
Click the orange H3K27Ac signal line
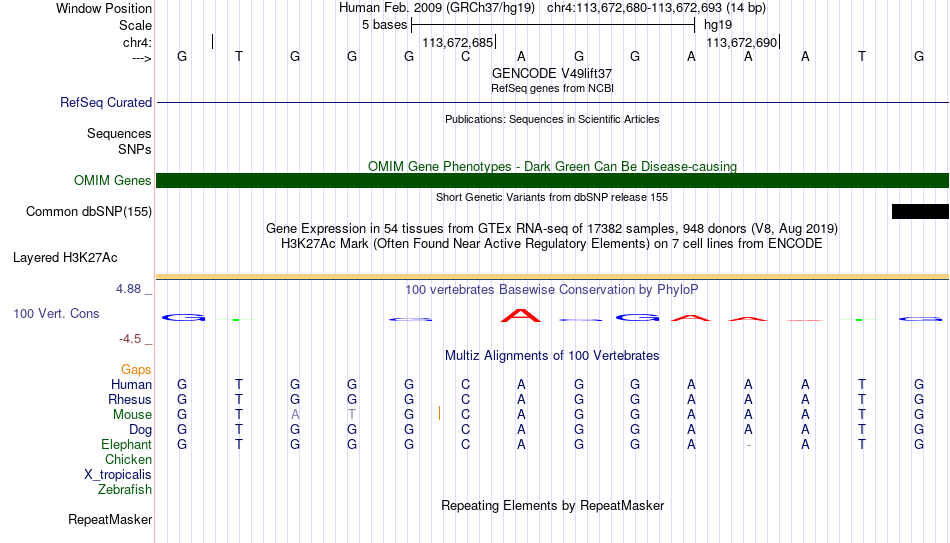[552, 277]
